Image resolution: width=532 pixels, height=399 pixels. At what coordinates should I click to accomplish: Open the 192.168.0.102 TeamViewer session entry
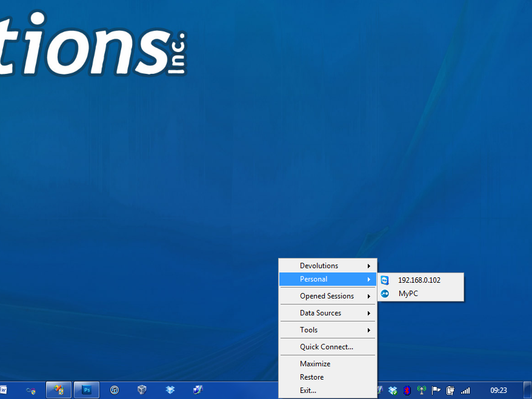point(419,280)
